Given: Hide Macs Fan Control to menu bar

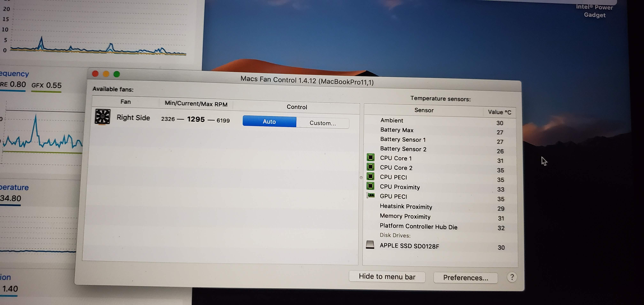Looking at the screenshot, I should tap(387, 277).
